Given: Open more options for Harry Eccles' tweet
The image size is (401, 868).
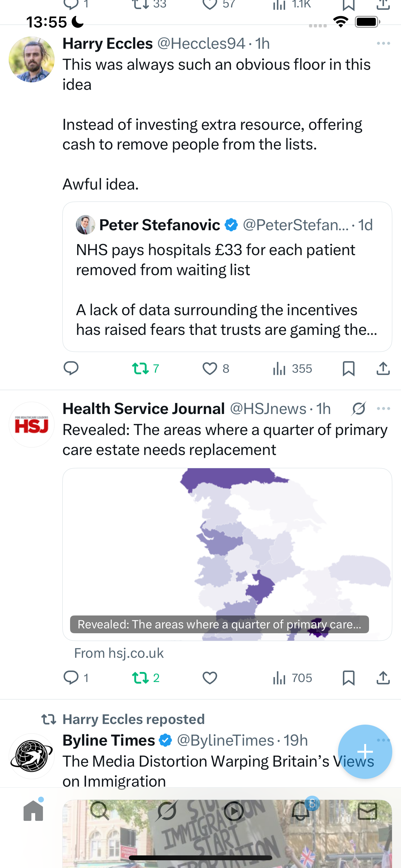Looking at the screenshot, I should point(383,44).
